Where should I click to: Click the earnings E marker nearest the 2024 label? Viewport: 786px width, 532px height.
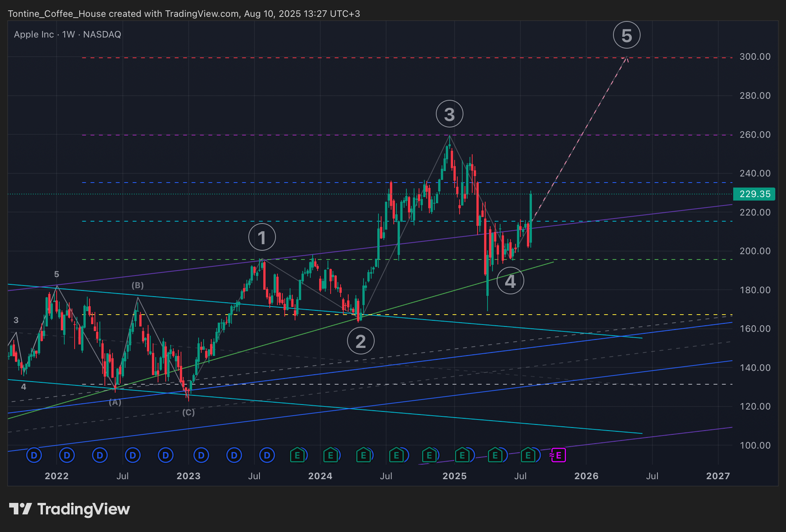click(330, 455)
